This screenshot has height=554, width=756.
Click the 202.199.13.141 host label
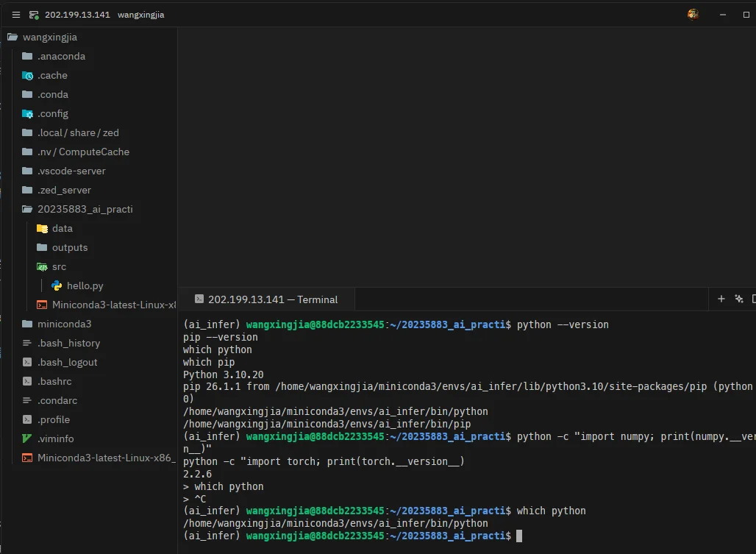[78, 15]
